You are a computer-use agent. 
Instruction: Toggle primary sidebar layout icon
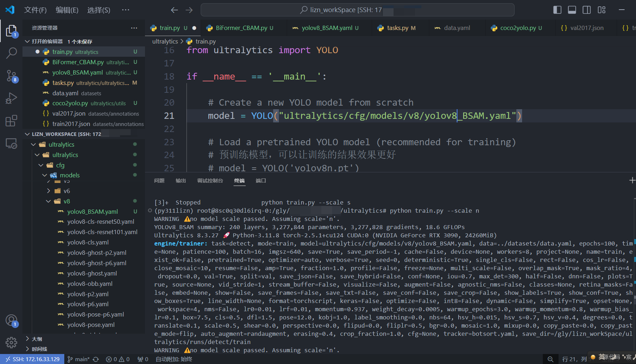(x=557, y=10)
